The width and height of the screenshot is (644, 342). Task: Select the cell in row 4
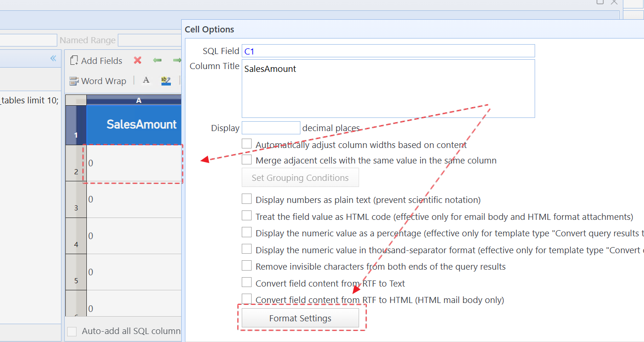click(x=134, y=236)
